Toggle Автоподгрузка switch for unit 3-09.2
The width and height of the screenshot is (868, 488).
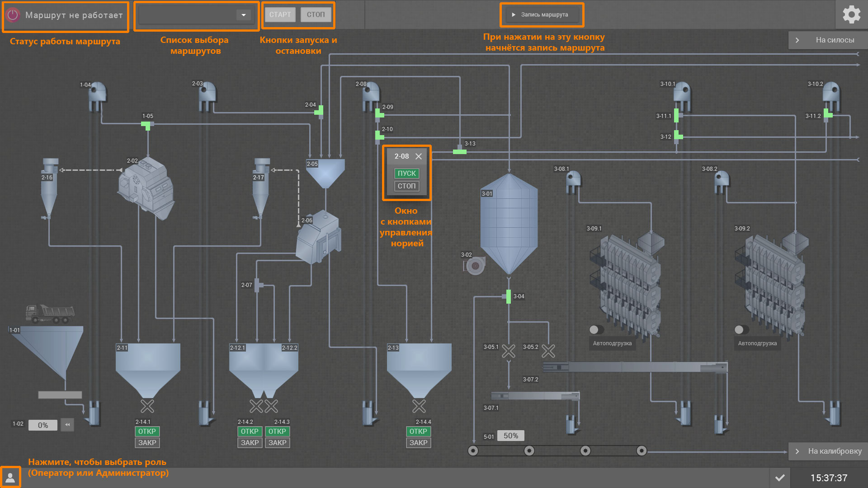click(741, 329)
